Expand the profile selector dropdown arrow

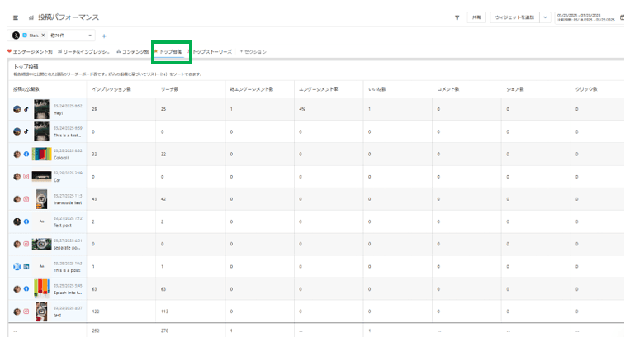pos(90,36)
